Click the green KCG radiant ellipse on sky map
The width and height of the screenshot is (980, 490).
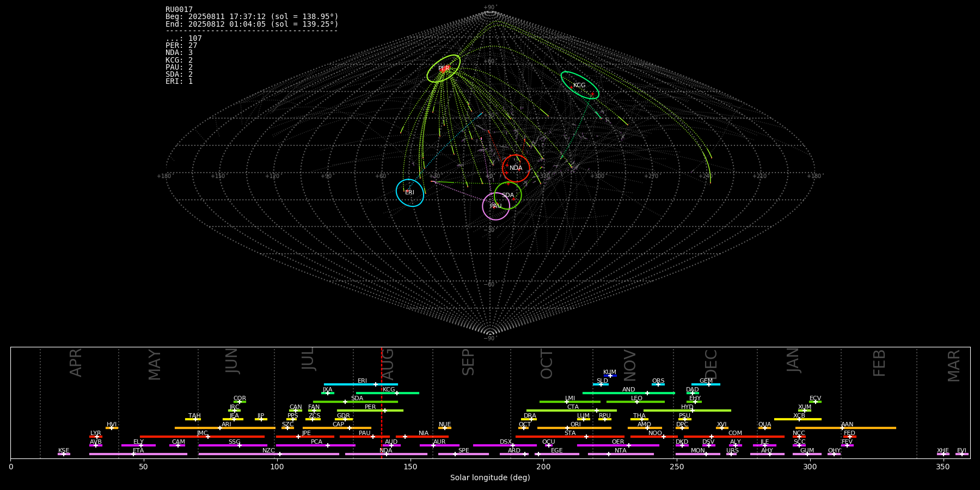[580, 85]
